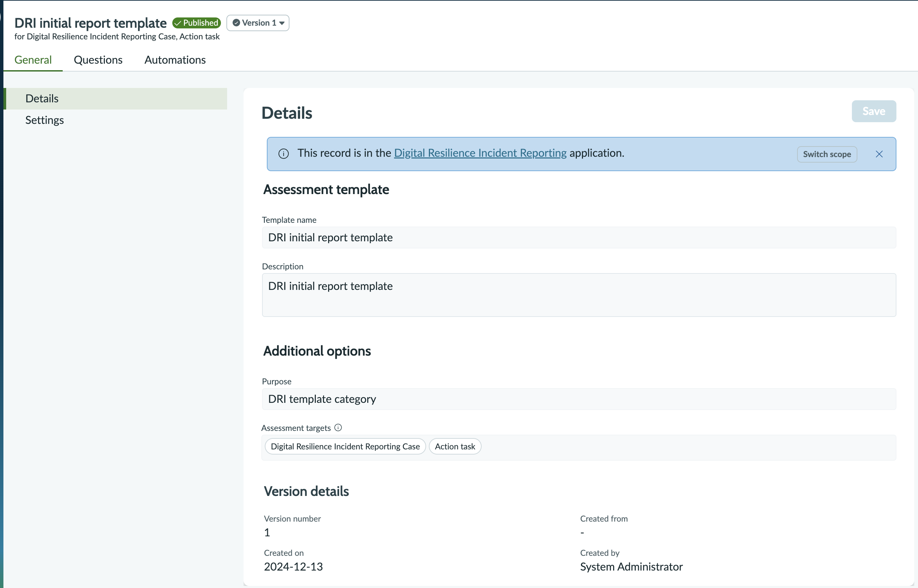The height and width of the screenshot is (588, 918).
Task: Switch to the Questions tab
Action: click(98, 60)
